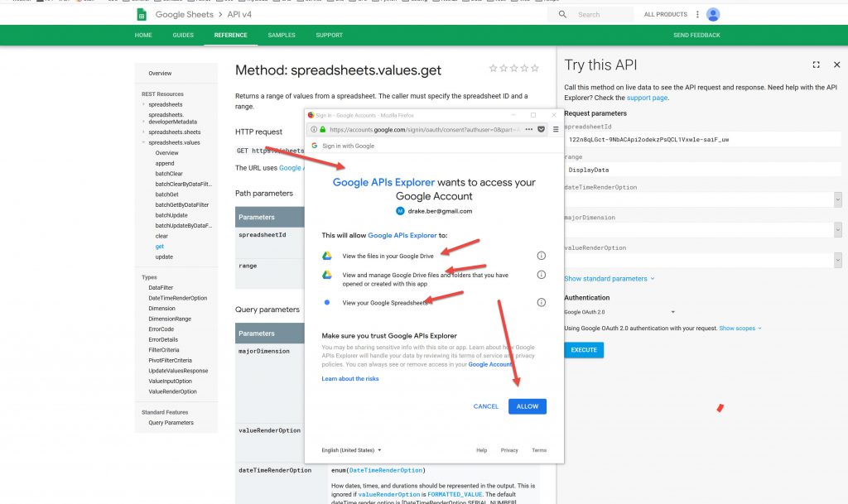Open the dateTimeRenderOption dropdown
The image size is (848, 504).
click(837, 199)
